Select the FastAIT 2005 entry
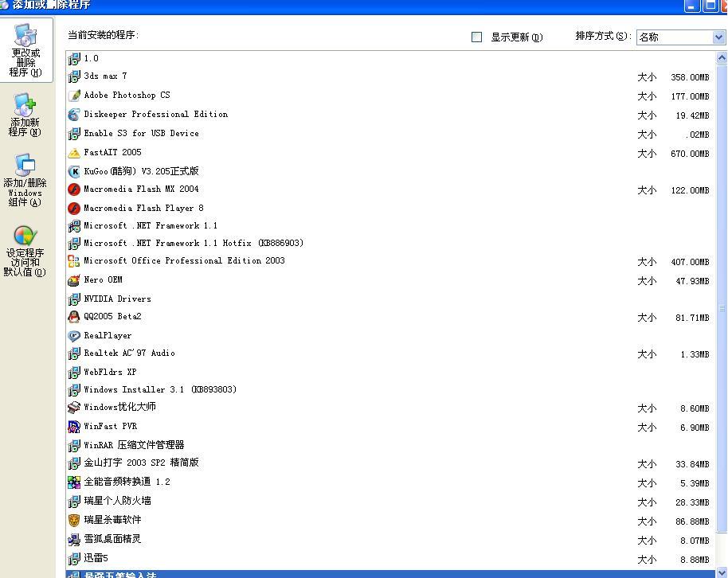The image size is (728, 578). click(x=390, y=153)
